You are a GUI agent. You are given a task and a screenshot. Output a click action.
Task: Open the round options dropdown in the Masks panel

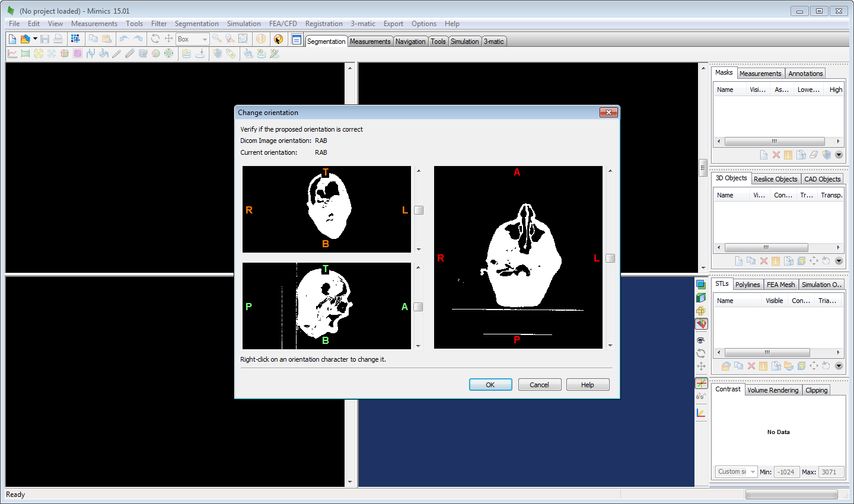839,155
